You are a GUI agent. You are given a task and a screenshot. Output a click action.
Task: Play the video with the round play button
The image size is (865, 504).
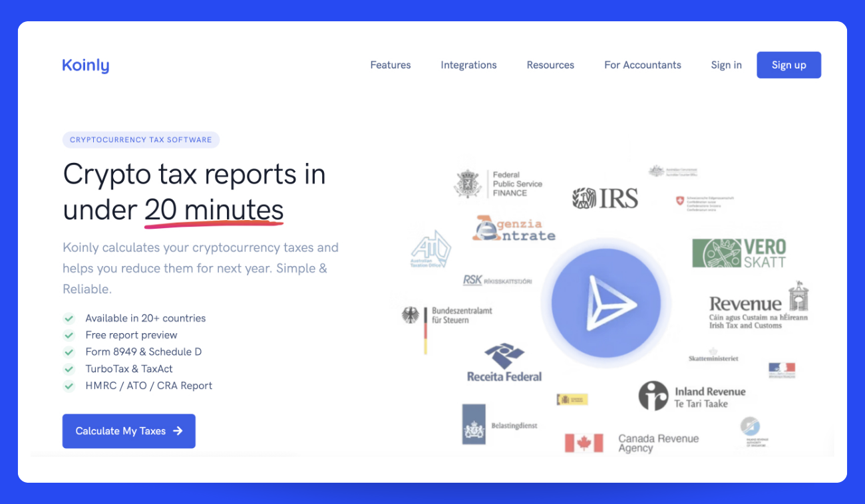(x=606, y=305)
